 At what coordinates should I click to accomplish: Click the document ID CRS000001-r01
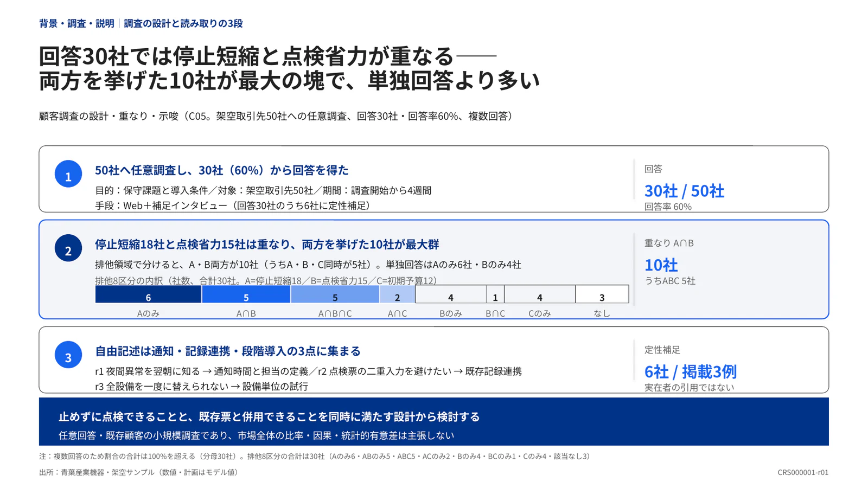coord(803,472)
